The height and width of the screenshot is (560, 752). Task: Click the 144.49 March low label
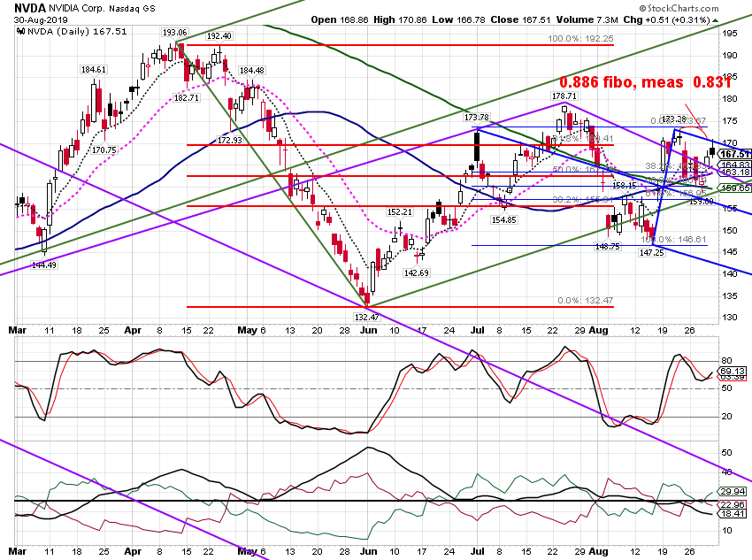[44, 265]
